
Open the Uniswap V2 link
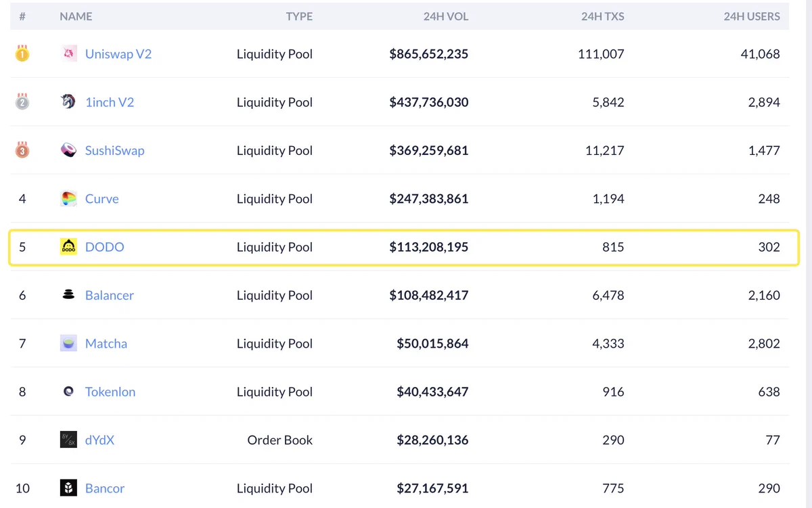[118, 54]
